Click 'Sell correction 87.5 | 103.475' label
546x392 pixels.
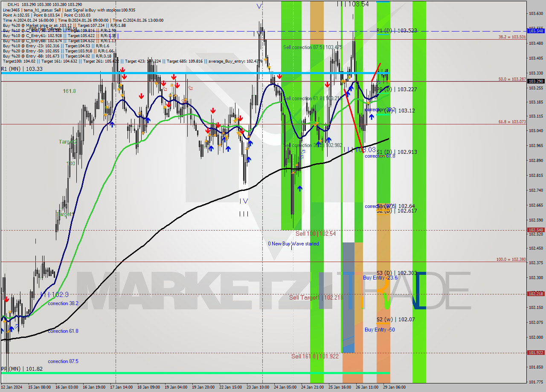click(313, 47)
